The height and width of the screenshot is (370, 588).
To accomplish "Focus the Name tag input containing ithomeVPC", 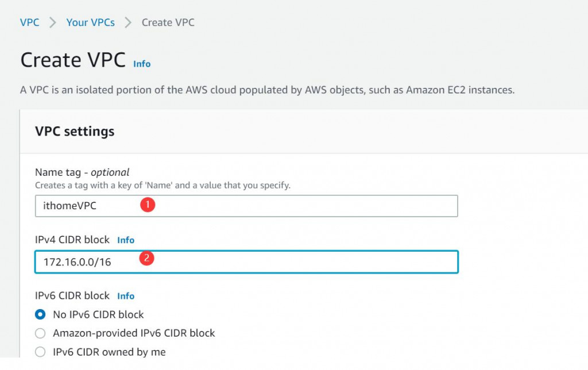I will click(246, 206).
